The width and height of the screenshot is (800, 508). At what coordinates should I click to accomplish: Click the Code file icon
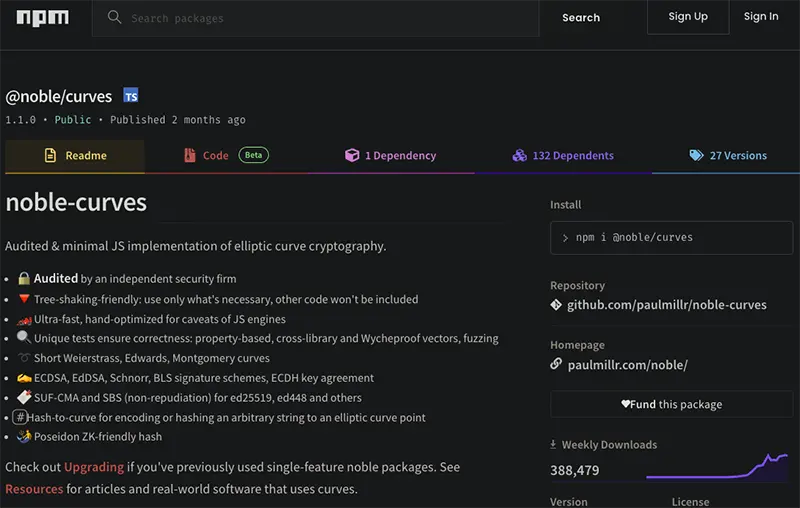tap(189, 155)
